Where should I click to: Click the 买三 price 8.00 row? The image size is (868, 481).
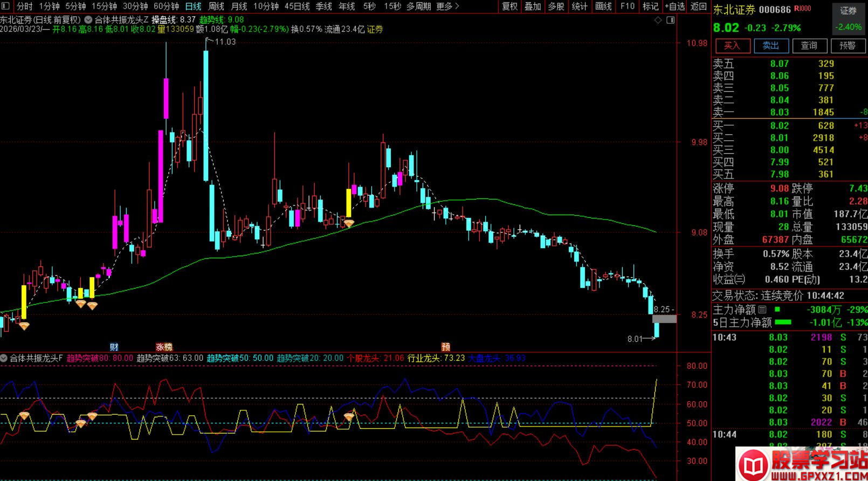789,150
